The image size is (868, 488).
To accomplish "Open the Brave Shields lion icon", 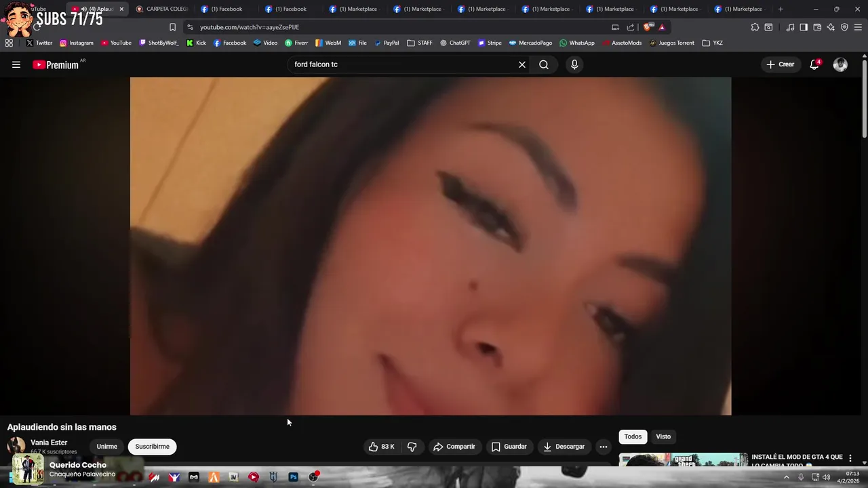I will click(648, 27).
